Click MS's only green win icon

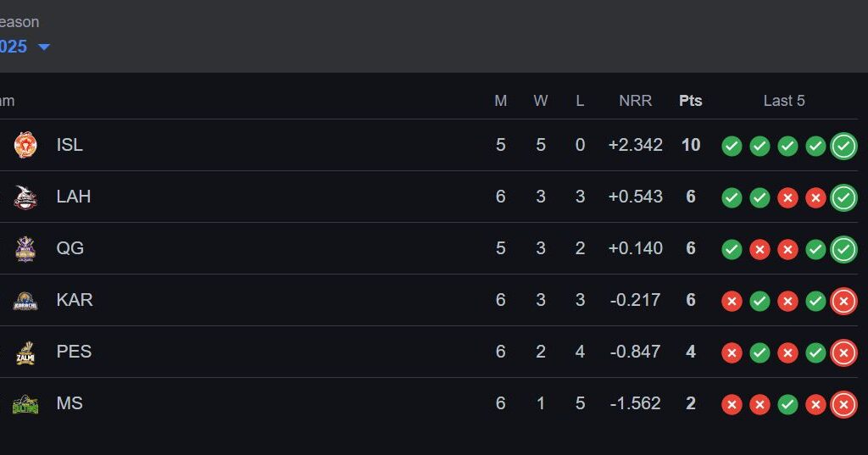point(787,405)
